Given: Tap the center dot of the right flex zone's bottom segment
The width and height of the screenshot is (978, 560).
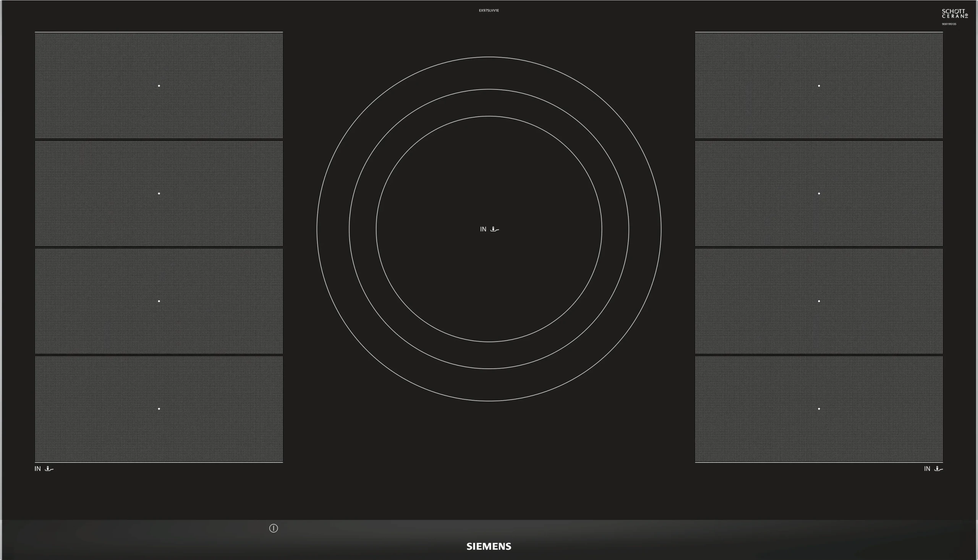Looking at the screenshot, I should click(819, 409).
